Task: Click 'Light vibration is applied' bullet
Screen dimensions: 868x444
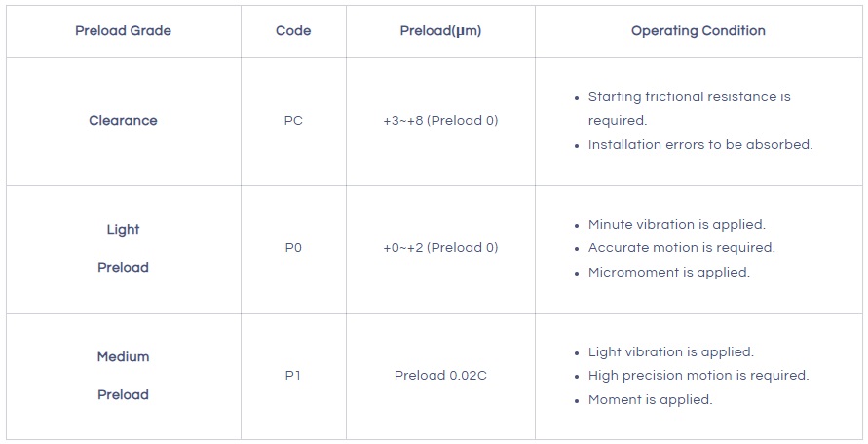Action: coord(670,352)
